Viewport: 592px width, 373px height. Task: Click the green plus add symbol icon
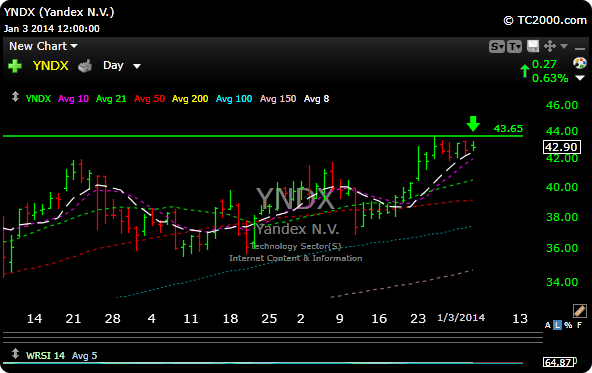point(15,66)
